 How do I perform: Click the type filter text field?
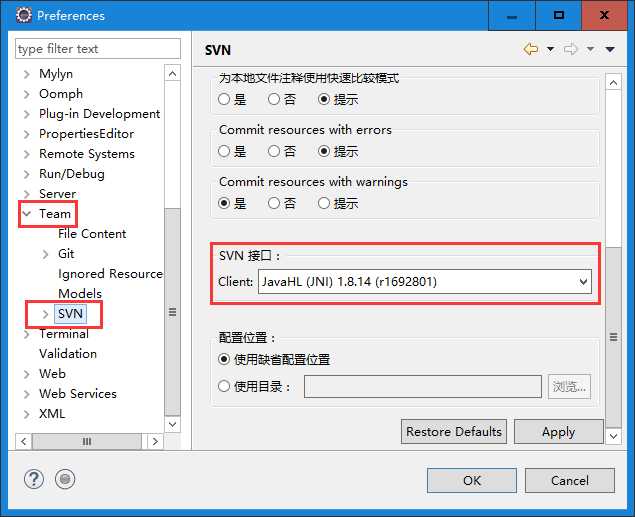[x=98, y=49]
